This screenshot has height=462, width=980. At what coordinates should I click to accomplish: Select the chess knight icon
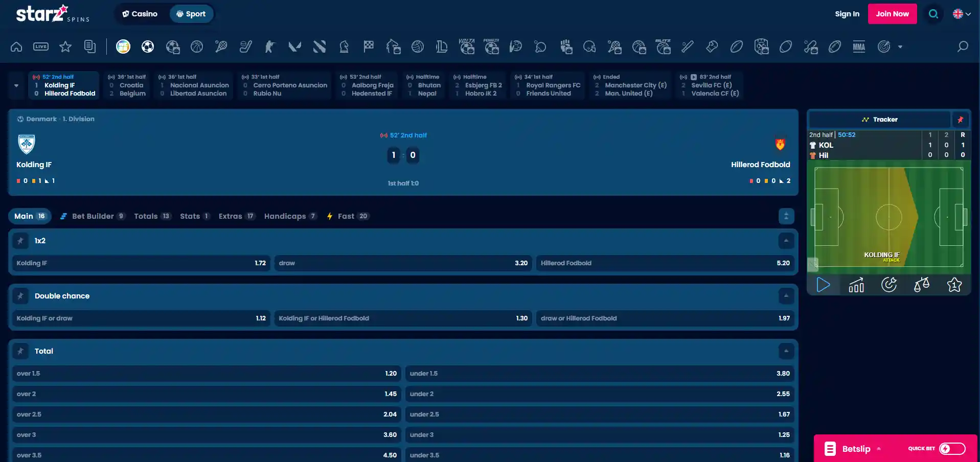coord(344,47)
